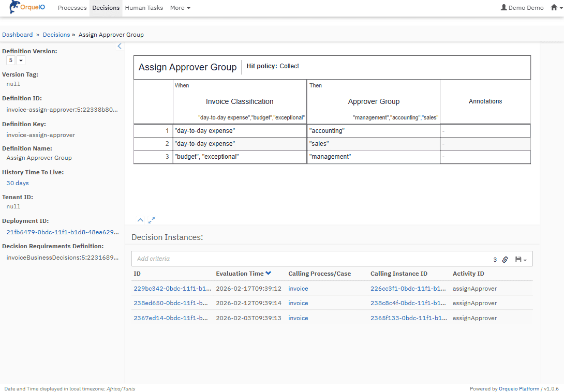The image size is (564, 392).
Task: Click the Approver Group column header
Action: point(374,102)
